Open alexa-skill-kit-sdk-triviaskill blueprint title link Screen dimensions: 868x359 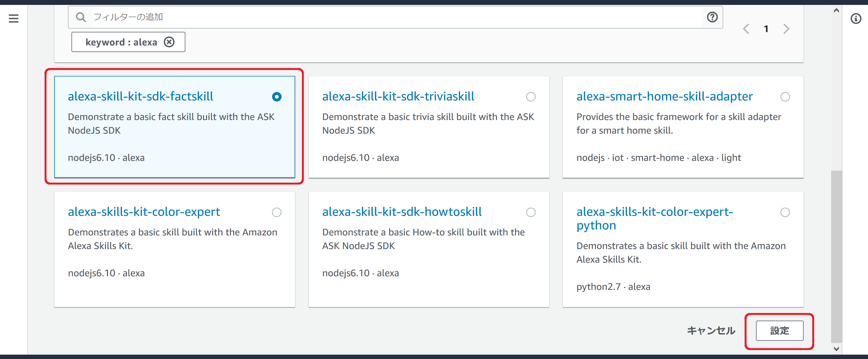pyautogui.click(x=398, y=97)
